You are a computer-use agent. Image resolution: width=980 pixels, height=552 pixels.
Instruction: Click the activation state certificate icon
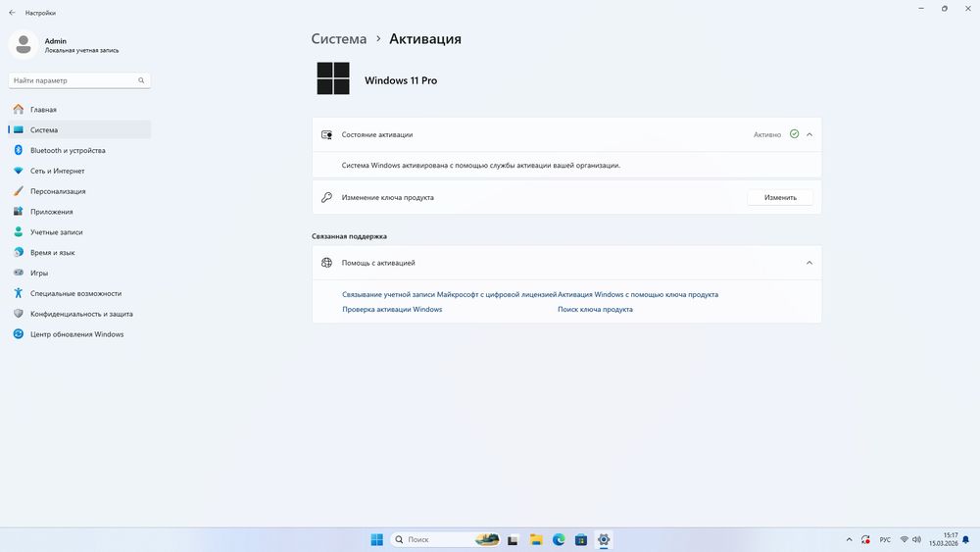(327, 134)
